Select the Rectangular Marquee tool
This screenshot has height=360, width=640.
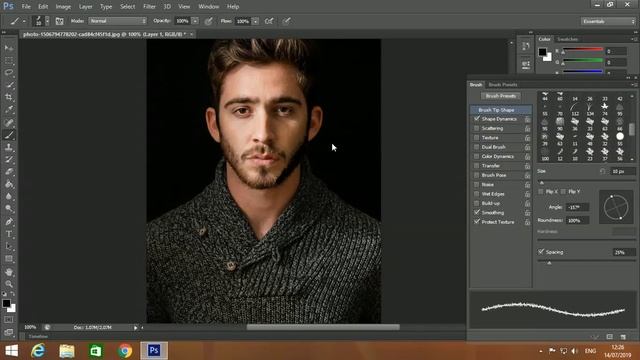9,60
